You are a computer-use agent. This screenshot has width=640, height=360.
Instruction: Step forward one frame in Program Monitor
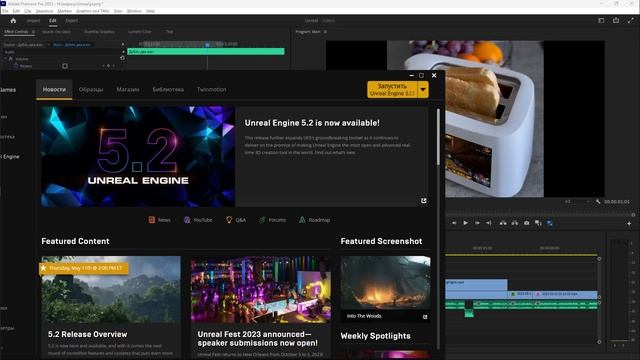click(x=477, y=223)
